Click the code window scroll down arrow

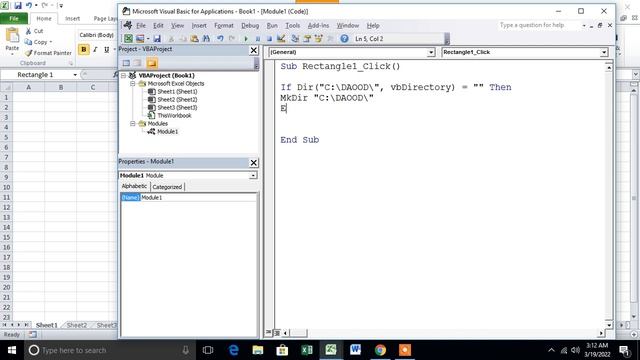tap(609, 325)
